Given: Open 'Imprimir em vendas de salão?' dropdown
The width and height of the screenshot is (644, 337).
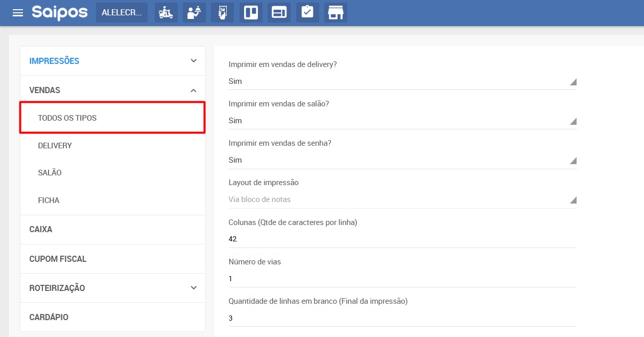Looking at the screenshot, I should click(402, 121).
